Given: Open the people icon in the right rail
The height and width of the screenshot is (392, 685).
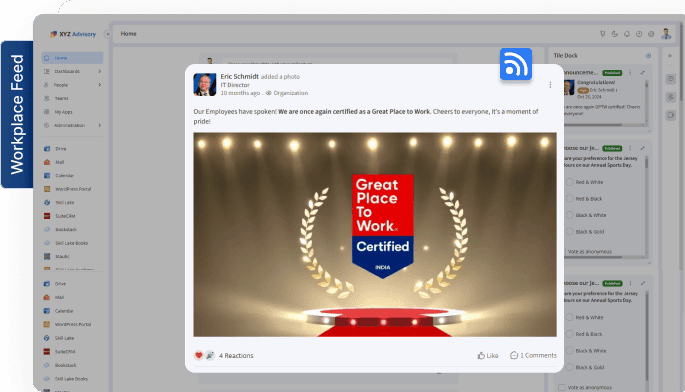Looking at the screenshot, I should click(x=671, y=97).
